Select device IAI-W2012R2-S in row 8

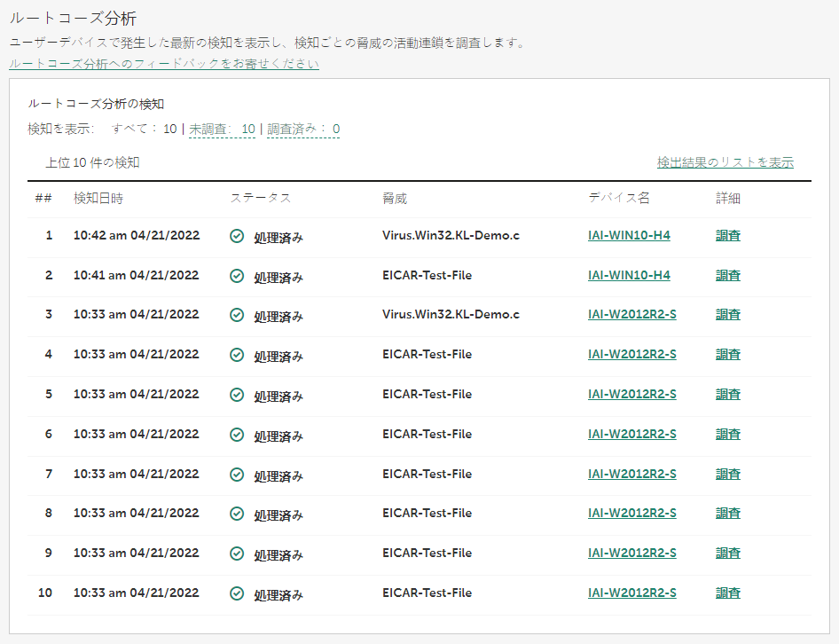[631, 514]
